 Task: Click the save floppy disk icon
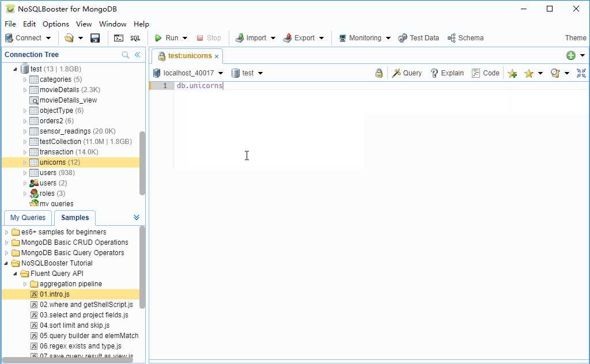95,38
